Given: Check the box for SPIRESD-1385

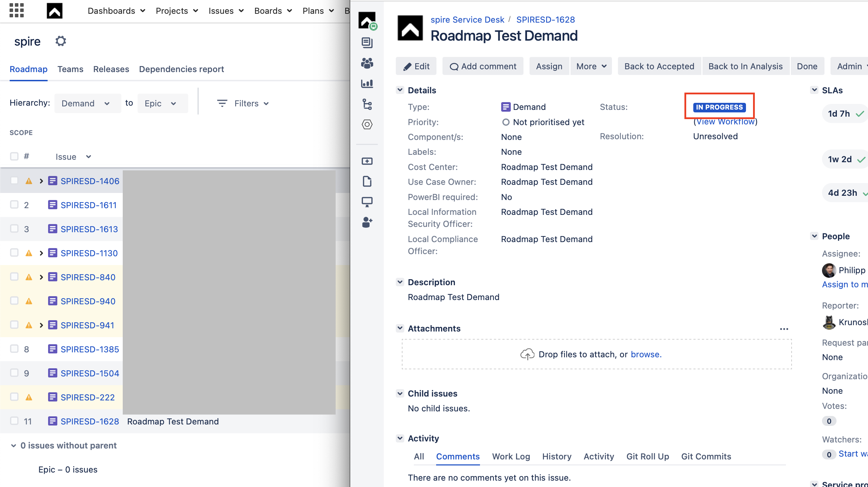Looking at the screenshot, I should click(x=14, y=349).
